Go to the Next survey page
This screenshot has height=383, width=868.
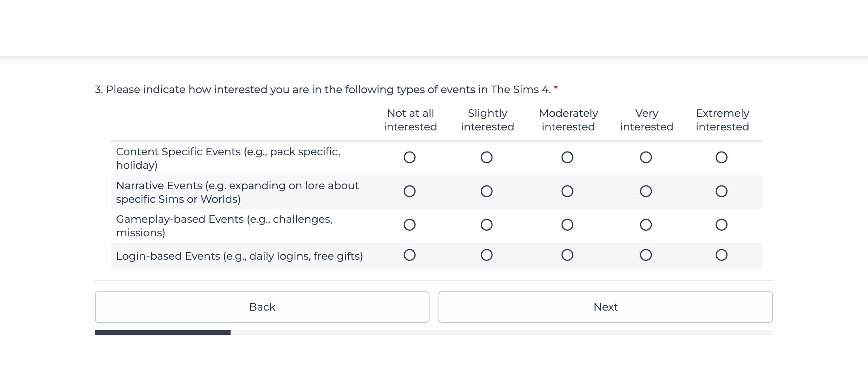[x=606, y=307]
